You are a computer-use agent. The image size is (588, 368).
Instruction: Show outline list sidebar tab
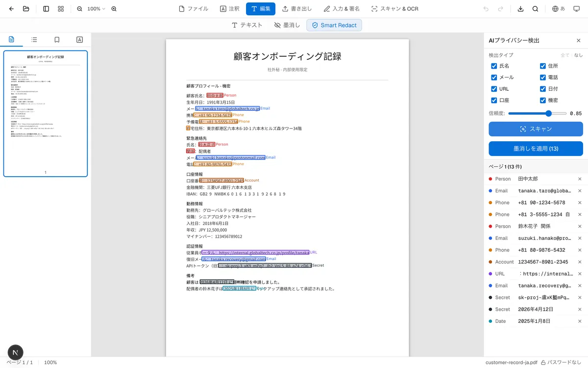pyautogui.click(x=34, y=40)
